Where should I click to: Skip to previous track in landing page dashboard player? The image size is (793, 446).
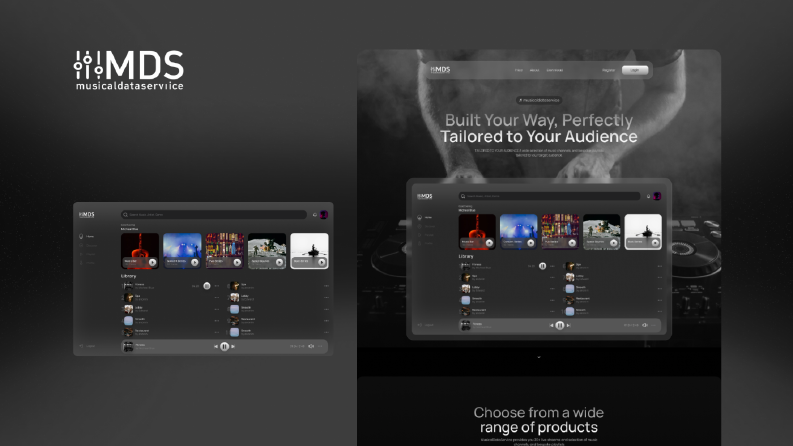pos(551,325)
